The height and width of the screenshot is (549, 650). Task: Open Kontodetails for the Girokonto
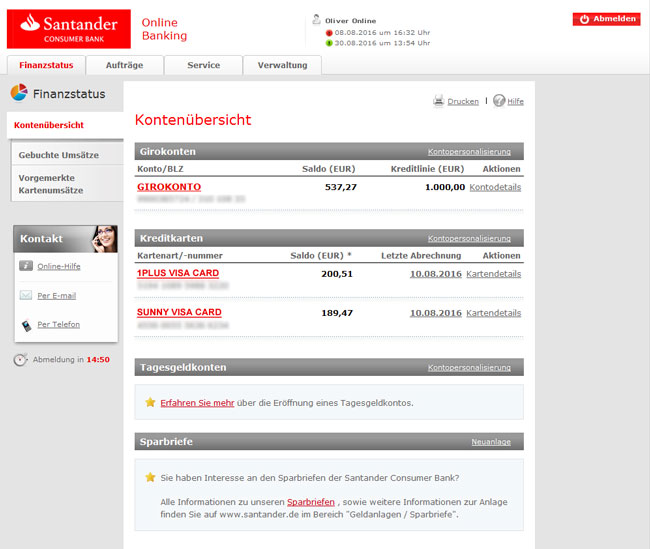click(495, 187)
